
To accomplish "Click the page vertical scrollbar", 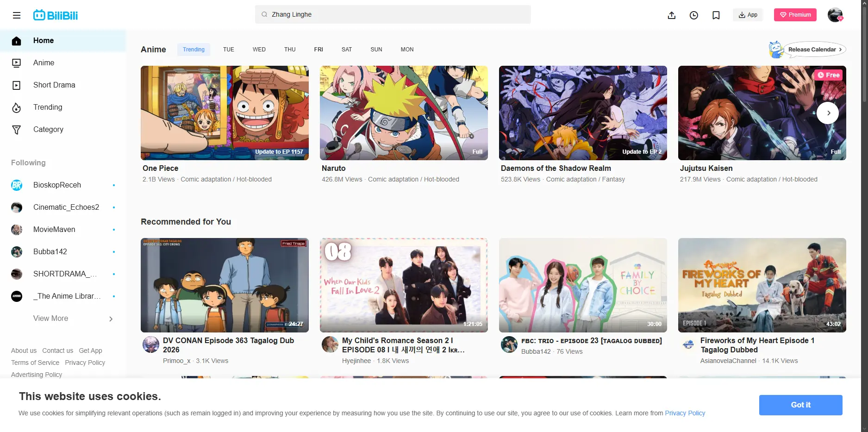I will point(864,216).
